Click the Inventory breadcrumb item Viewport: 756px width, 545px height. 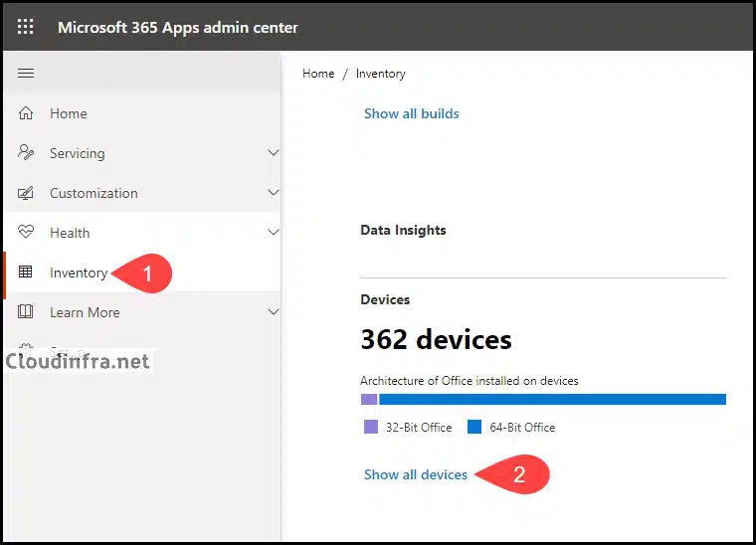[x=380, y=74]
